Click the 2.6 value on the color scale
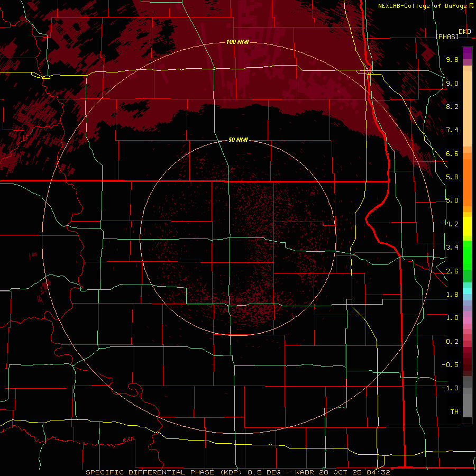Viewport: 476px width, 476px height. [452, 271]
